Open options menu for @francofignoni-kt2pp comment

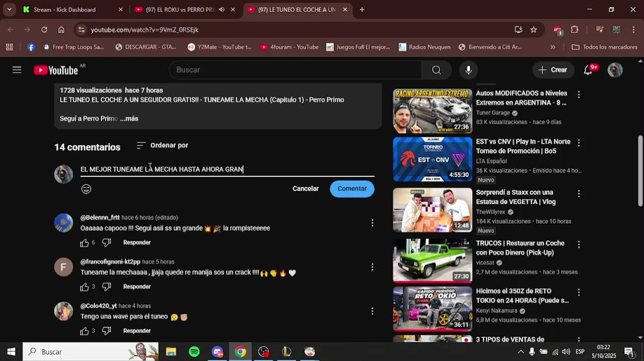[372, 267]
